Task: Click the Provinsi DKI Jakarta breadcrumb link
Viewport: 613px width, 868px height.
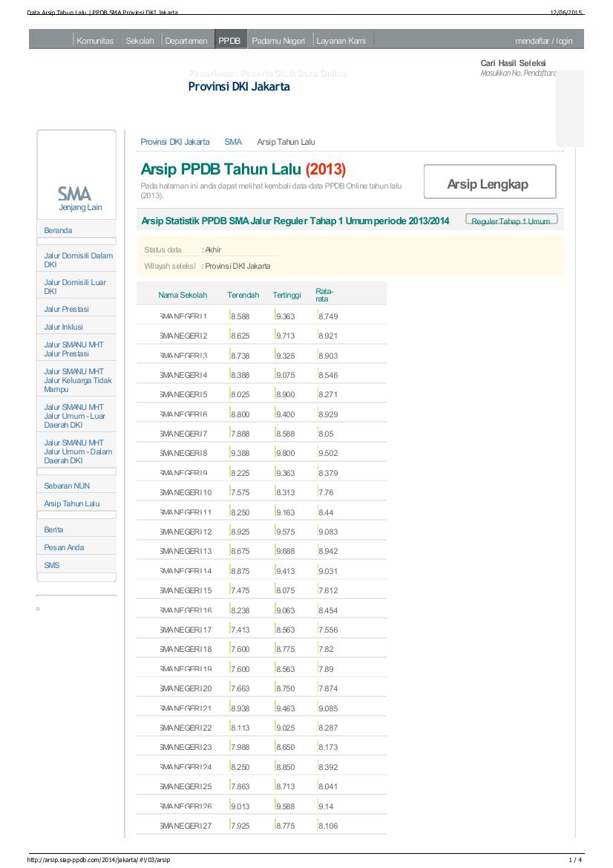Action: [x=175, y=142]
